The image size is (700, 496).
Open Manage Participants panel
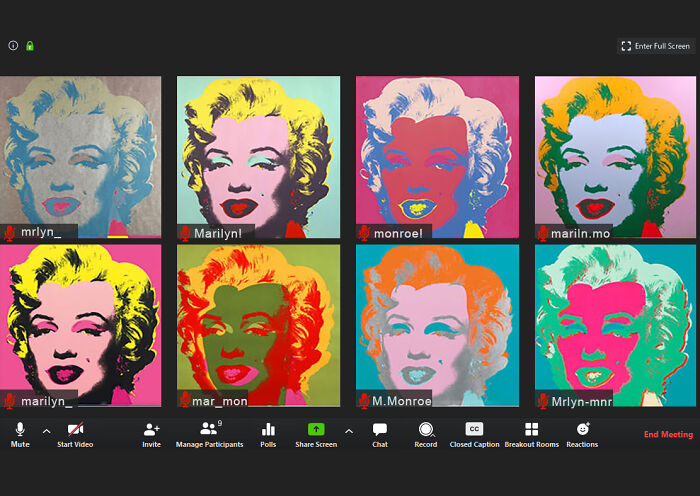pos(209,434)
